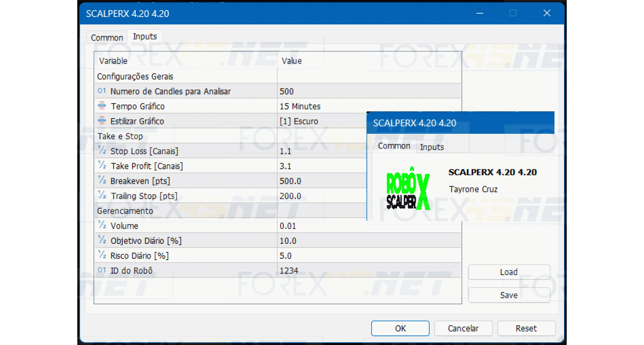Reset parameters using the Reset button

click(526, 328)
